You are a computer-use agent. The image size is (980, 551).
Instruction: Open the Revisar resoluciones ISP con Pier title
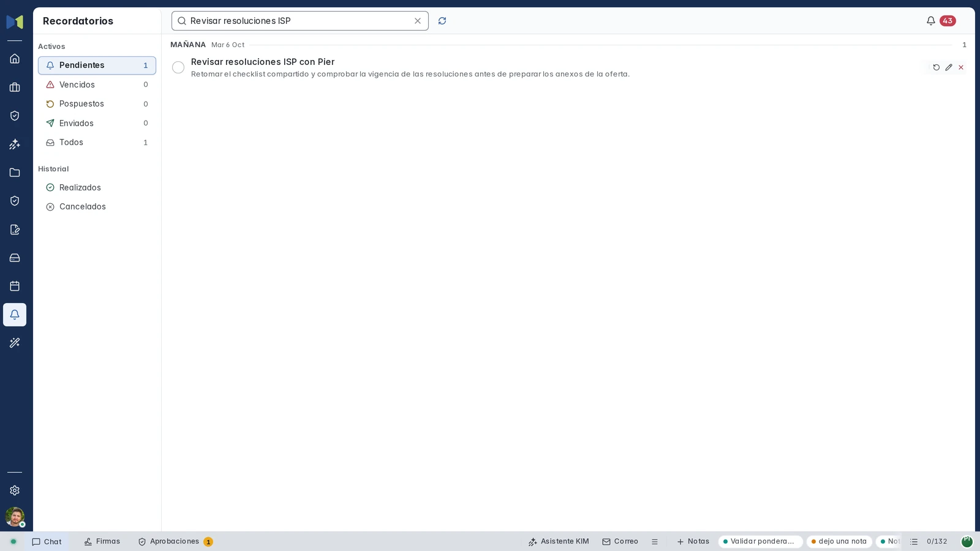(263, 62)
